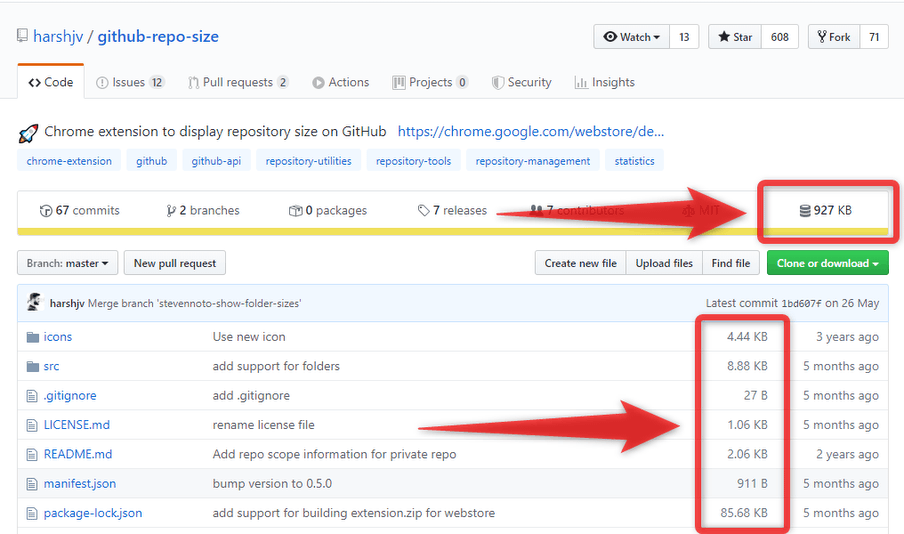View the 67 commits history
The image size is (904, 534).
(80, 210)
